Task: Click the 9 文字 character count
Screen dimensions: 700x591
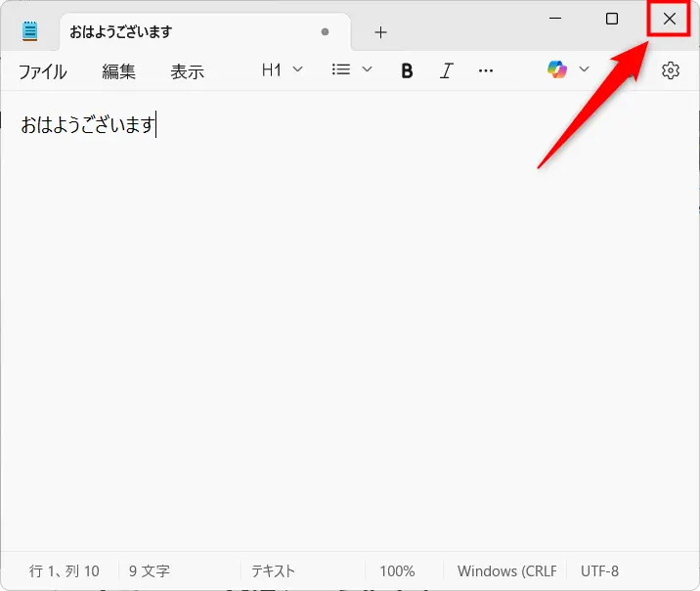Action: click(x=150, y=570)
